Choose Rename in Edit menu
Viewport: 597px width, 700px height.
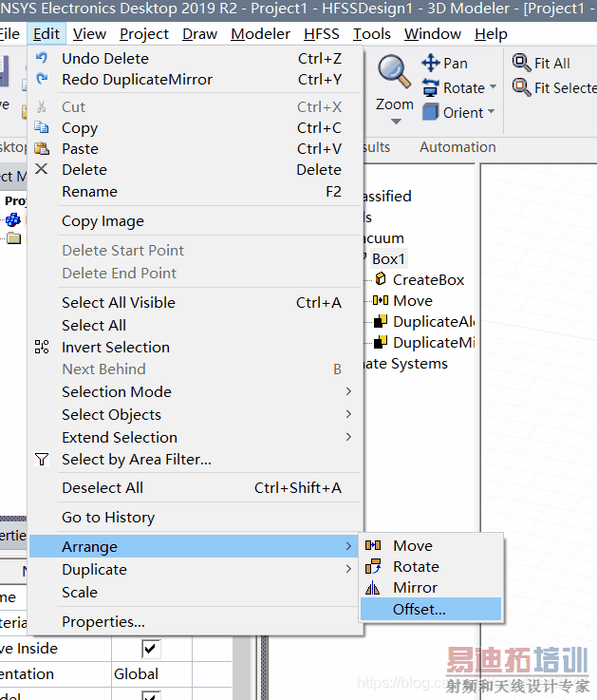click(x=196, y=191)
